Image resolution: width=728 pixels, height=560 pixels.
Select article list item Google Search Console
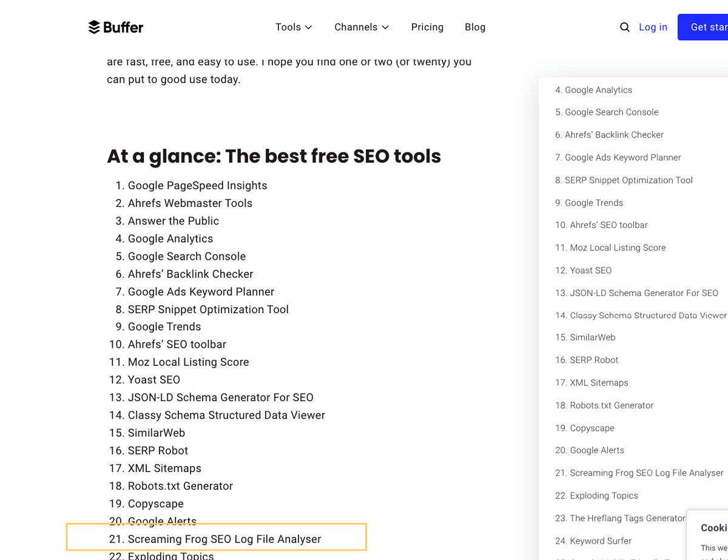(x=187, y=256)
